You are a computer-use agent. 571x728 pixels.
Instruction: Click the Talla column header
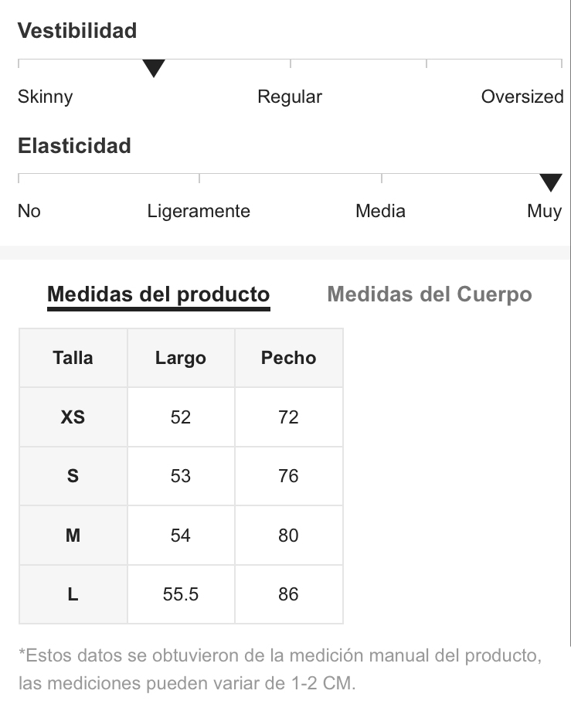73,358
